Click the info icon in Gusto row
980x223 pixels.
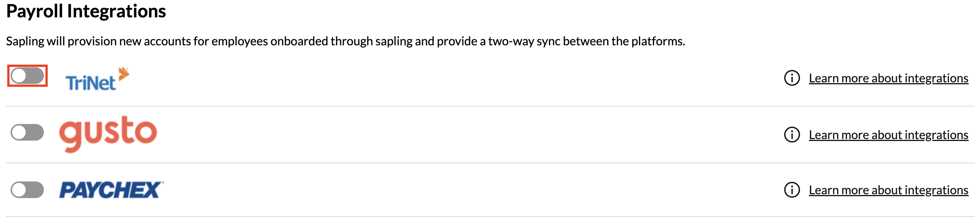792,135
